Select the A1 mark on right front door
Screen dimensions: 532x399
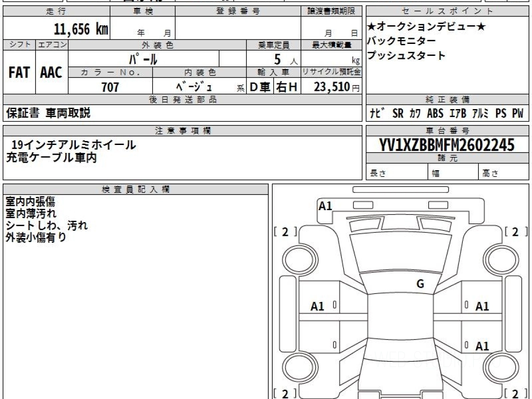click(482, 306)
